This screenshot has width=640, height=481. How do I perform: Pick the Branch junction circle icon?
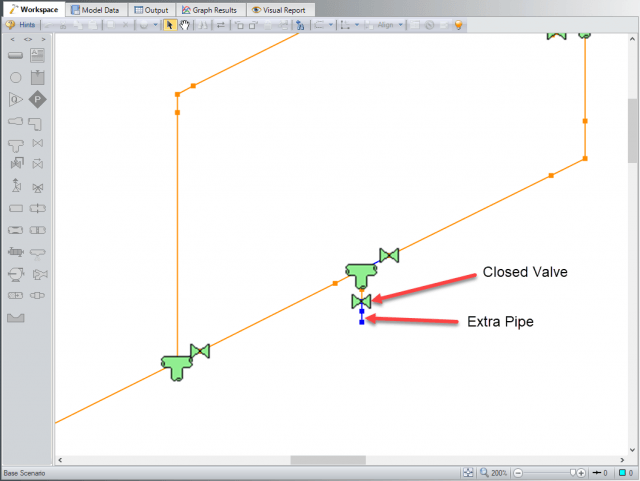click(x=16, y=78)
